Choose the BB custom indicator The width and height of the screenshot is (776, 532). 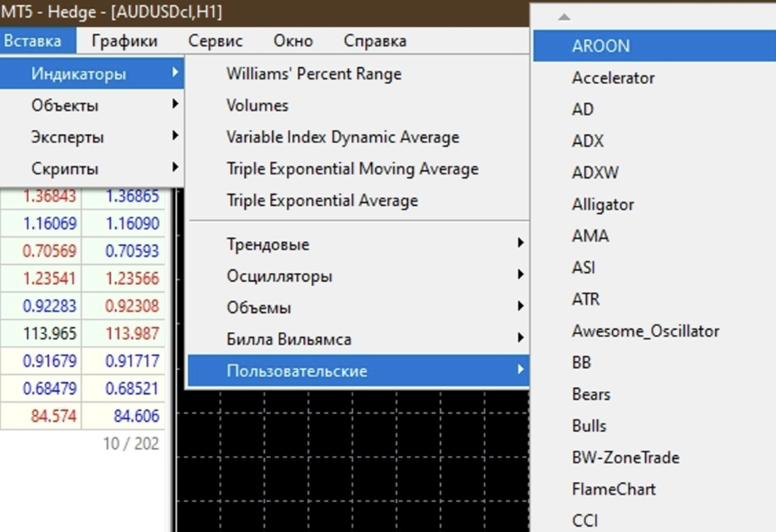(654, 363)
